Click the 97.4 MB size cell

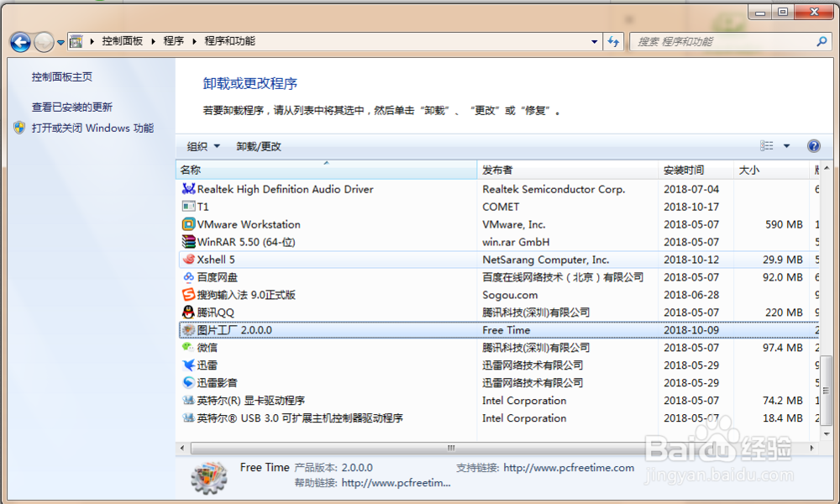(x=783, y=348)
